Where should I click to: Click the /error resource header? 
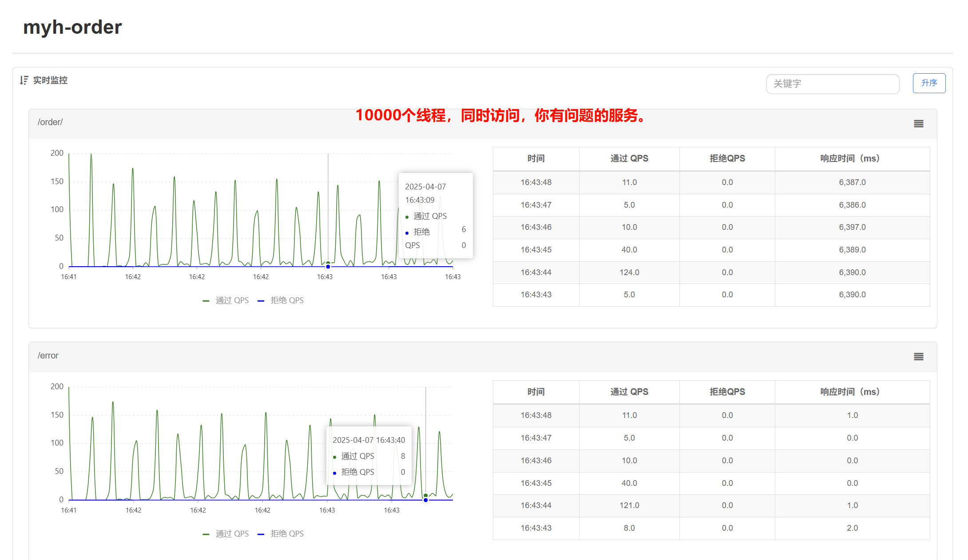point(48,356)
